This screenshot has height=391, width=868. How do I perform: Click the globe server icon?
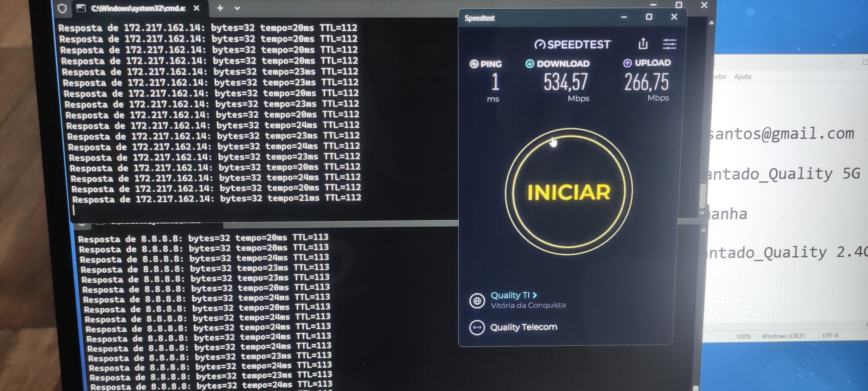point(477,301)
